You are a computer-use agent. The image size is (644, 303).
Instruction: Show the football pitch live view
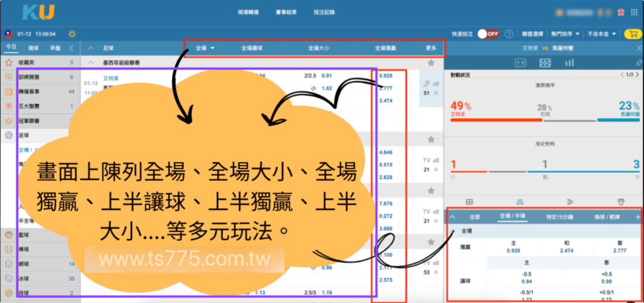click(545, 62)
